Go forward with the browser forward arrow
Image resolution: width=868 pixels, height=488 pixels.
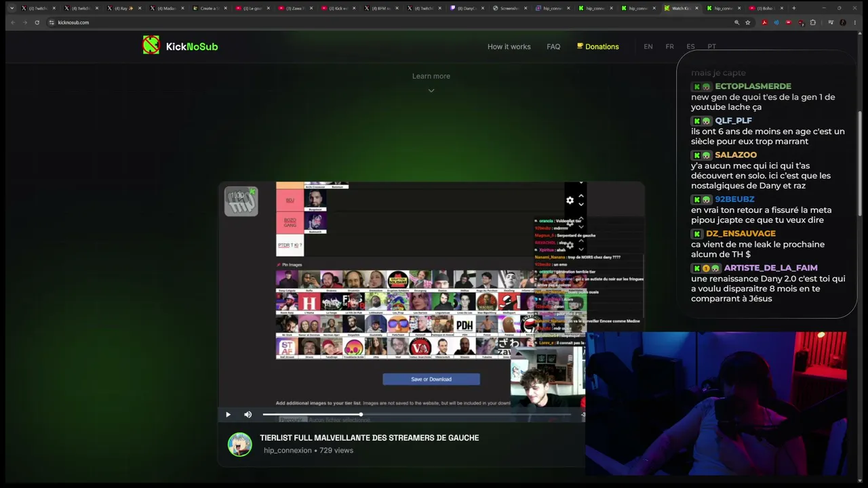click(x=24, y=22)
